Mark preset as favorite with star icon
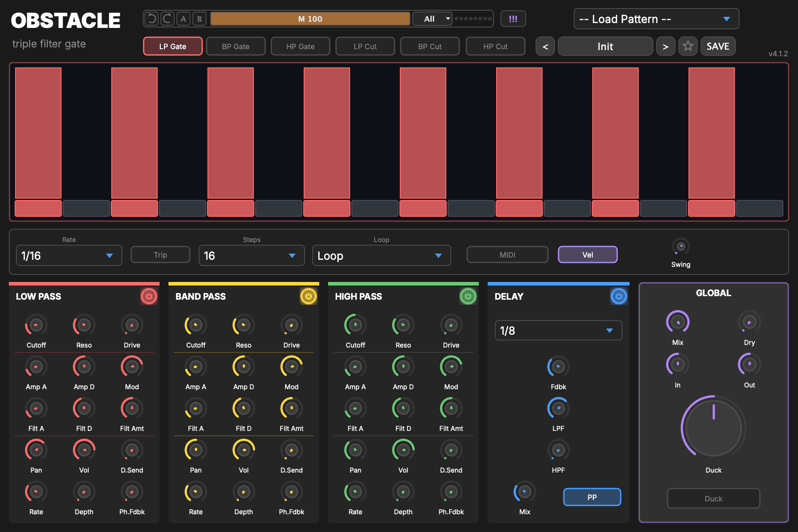 (x=688, y=46)
